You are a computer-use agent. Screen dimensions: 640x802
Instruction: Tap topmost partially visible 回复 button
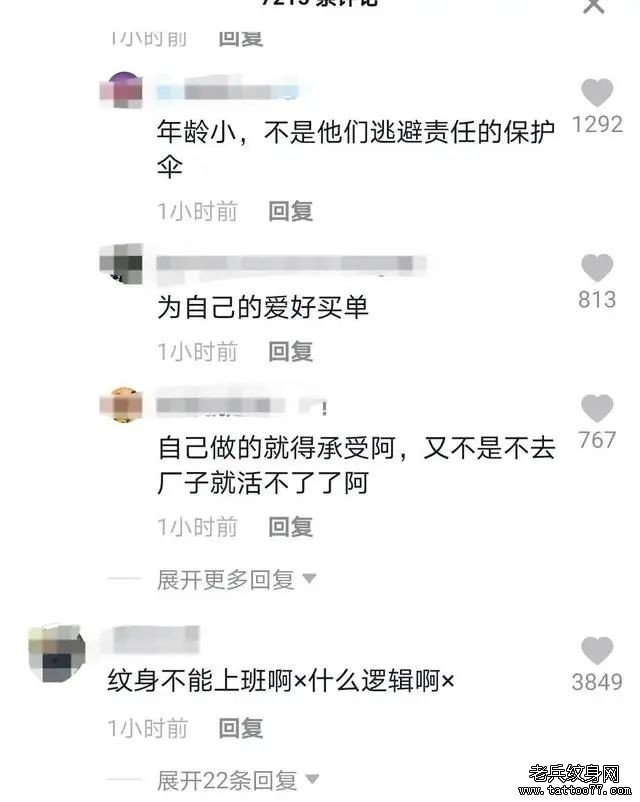[x=241, y=39]
